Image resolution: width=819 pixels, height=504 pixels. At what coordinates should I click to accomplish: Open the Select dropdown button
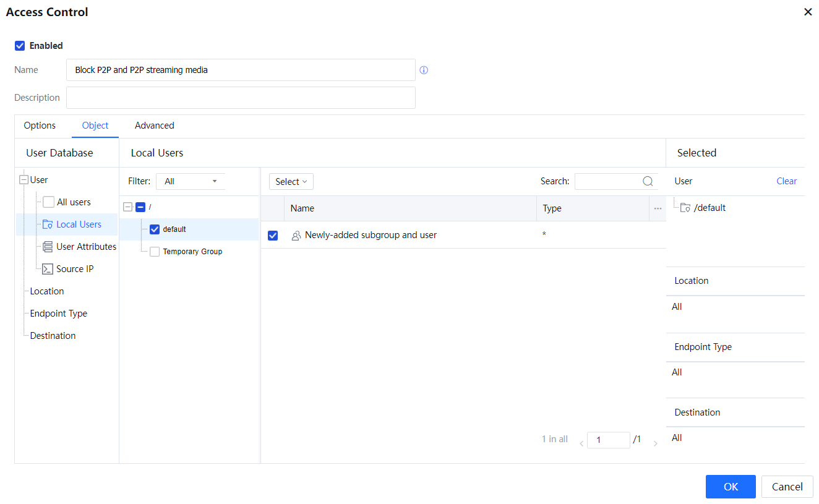coord(291,181)
